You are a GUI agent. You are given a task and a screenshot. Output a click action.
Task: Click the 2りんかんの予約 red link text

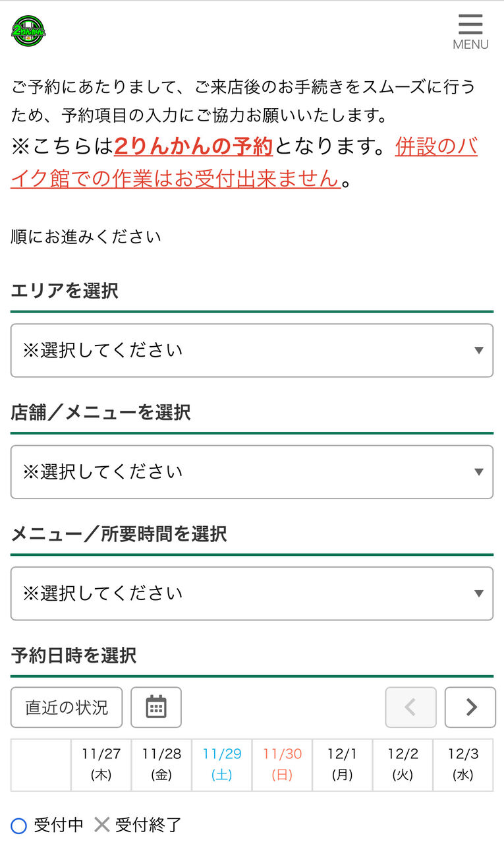coord(194,146)
